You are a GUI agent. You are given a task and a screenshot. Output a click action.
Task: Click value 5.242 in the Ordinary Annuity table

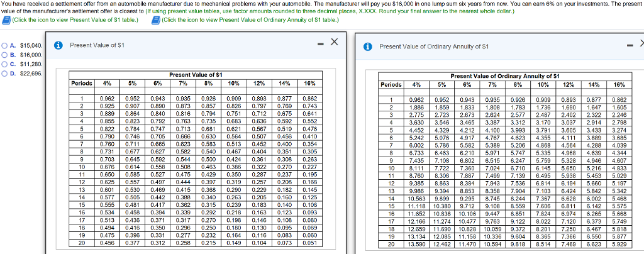point(416,138)
